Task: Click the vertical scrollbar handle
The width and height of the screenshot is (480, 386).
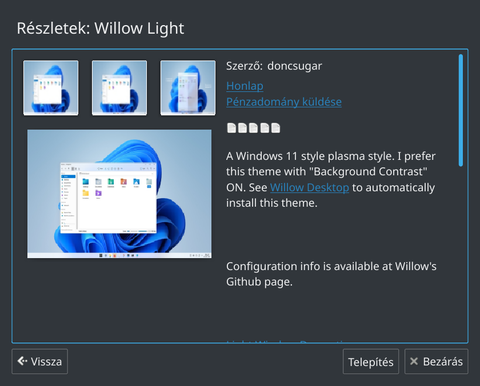Action: coord(461,110)
